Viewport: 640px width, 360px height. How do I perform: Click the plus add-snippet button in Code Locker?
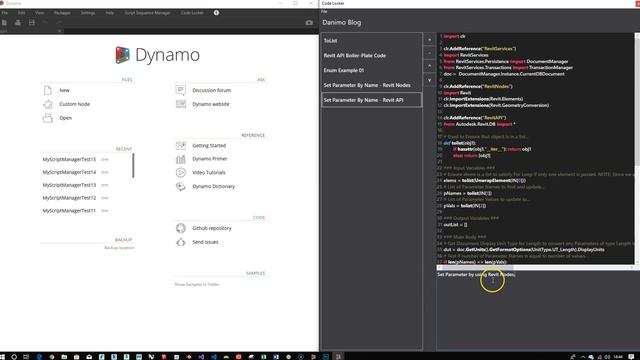click(x=429, y=40)
